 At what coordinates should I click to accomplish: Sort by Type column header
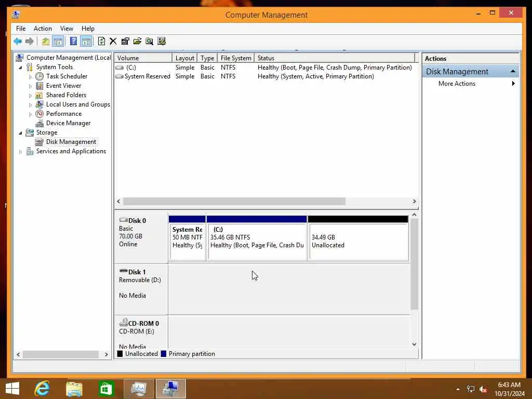click(207, 58)
